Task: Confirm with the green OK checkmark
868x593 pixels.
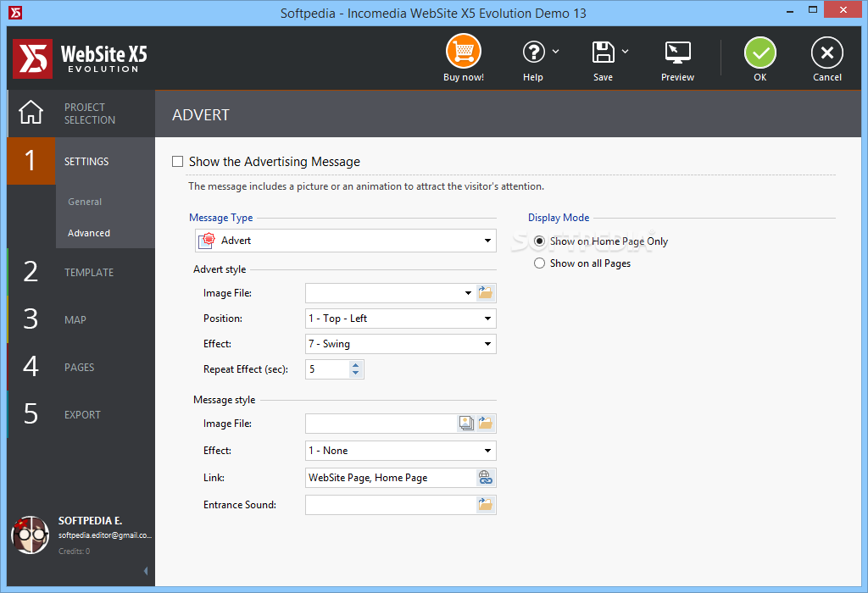Action: pyautogui.click(x=760, y=53)
